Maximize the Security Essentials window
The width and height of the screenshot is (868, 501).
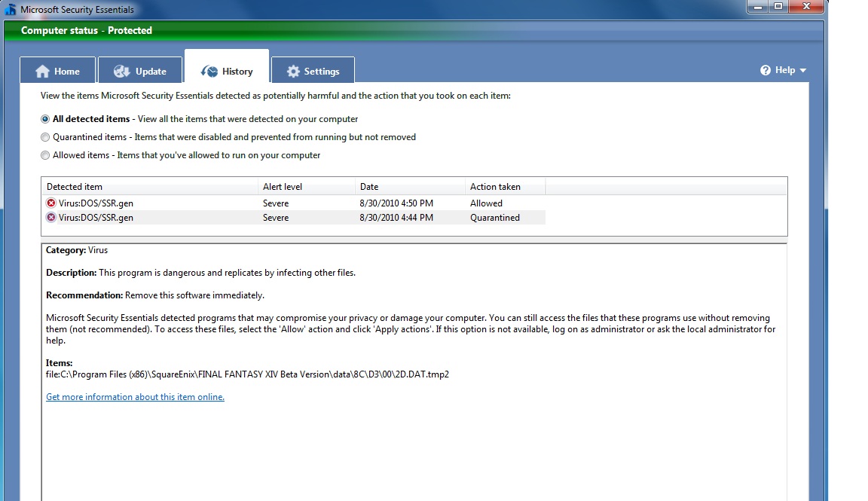(x=778, y=7)
